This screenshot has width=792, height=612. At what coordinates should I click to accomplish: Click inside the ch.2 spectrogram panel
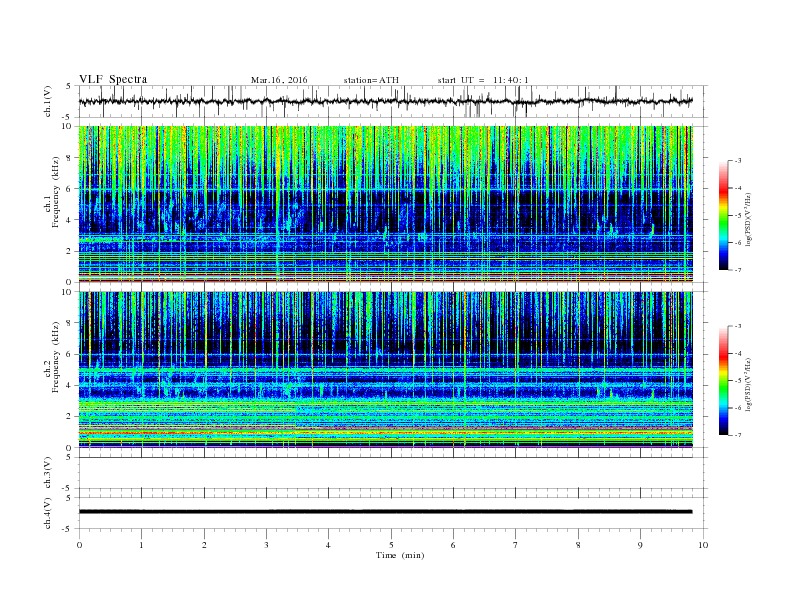point(386,370)
